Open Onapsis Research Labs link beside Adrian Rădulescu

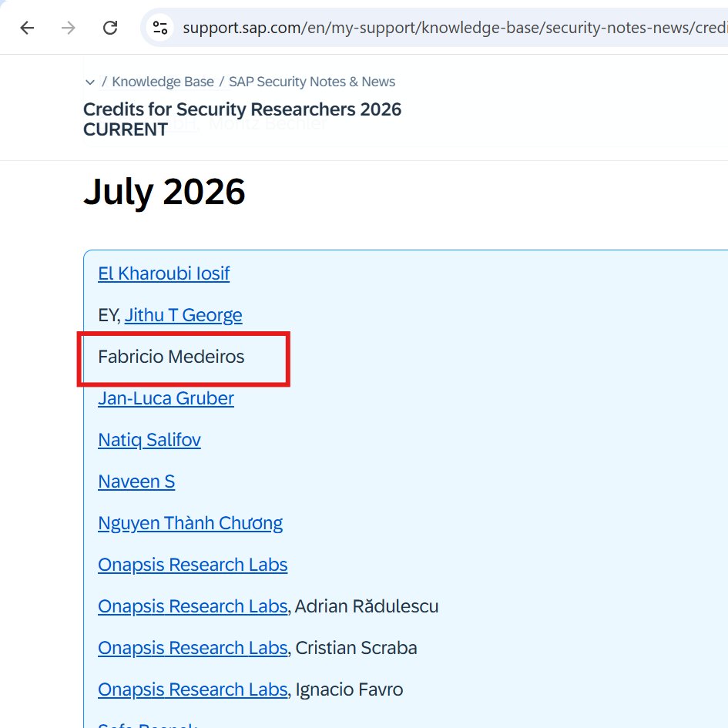(193, 606)
